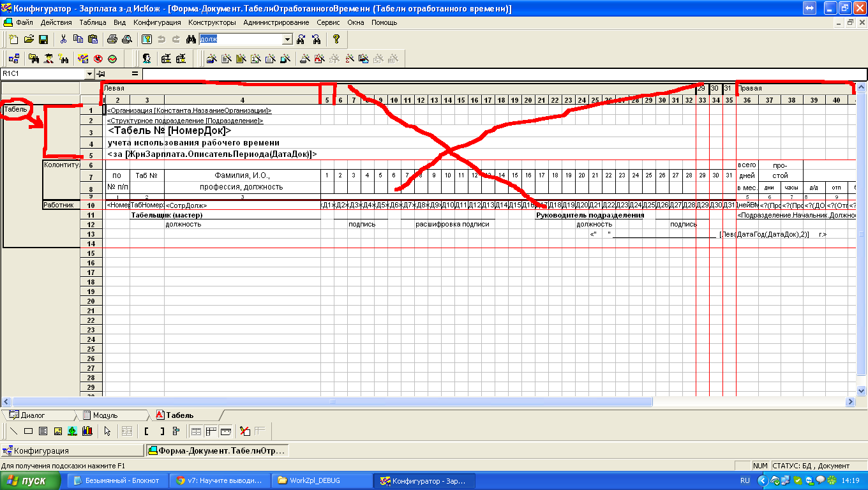Screen dimensions: 868x490
Task: Select the chart insert tool with colored bars
Action: click(x=86, y=431)
